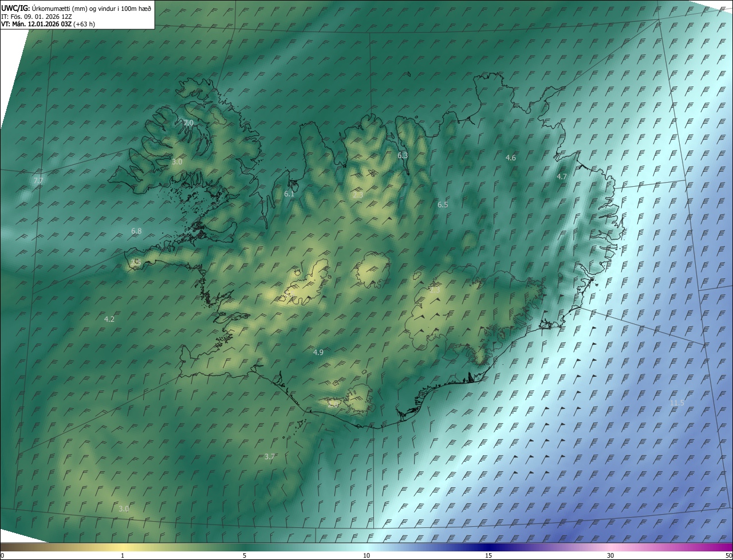The image size is (733, 560).
Task: Pick the 6.8 value in Breiðafjörður bay
Action: point(136,231)
